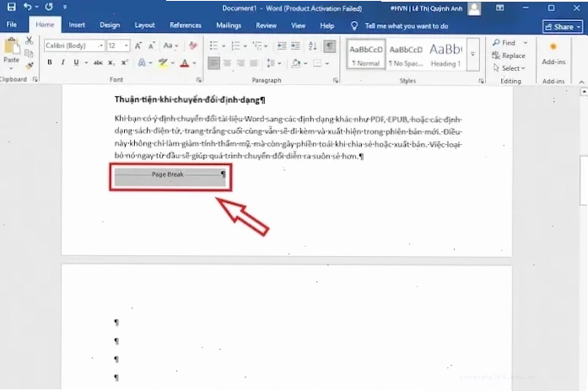Open the Borders button

(317, 63)
